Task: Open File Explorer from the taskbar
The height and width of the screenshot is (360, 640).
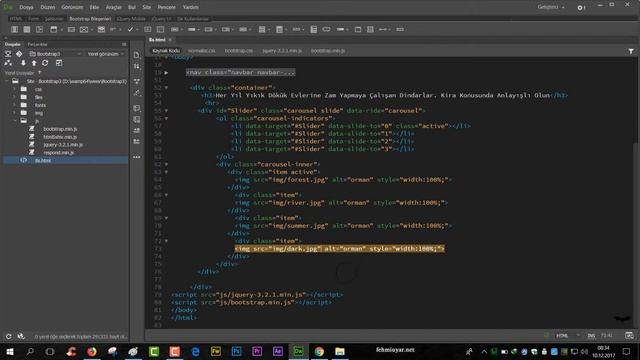Action: pyautogui.click(x=340, y=351)
